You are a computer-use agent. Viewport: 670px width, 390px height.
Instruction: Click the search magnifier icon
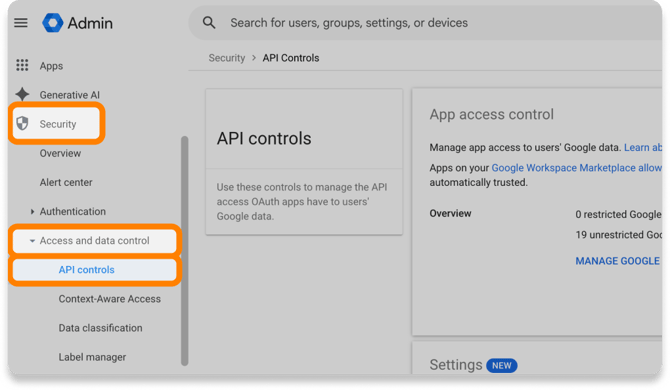coord(209,23)
